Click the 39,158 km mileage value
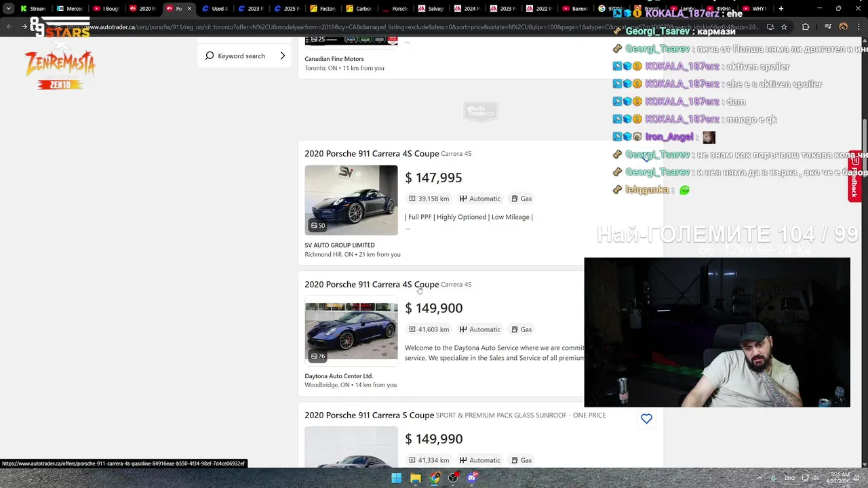The width and height of the screenshot is (868, 488). coord(433,199)
